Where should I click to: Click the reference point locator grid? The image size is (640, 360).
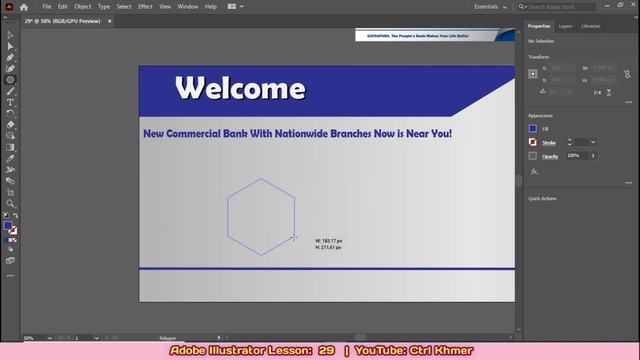533,74
